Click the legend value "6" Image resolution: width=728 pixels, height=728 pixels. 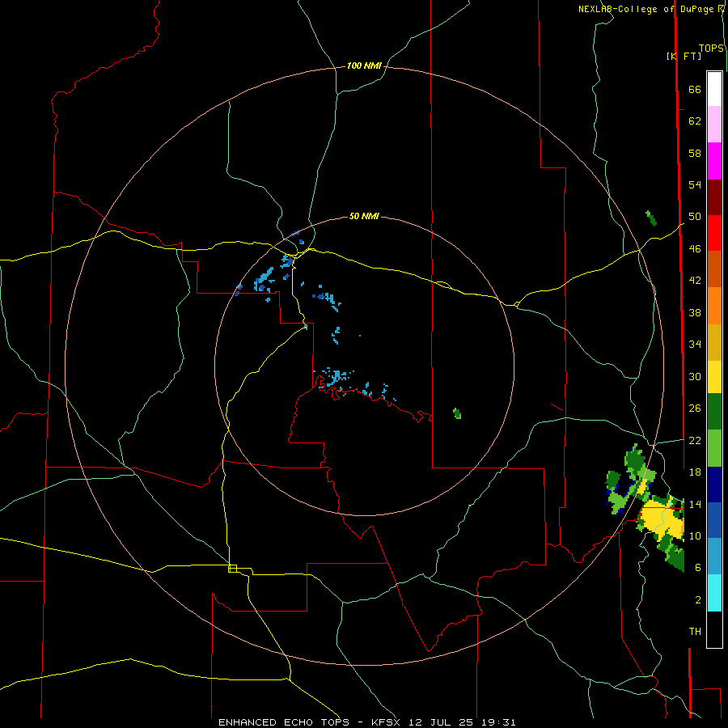(x=697, y=567)
